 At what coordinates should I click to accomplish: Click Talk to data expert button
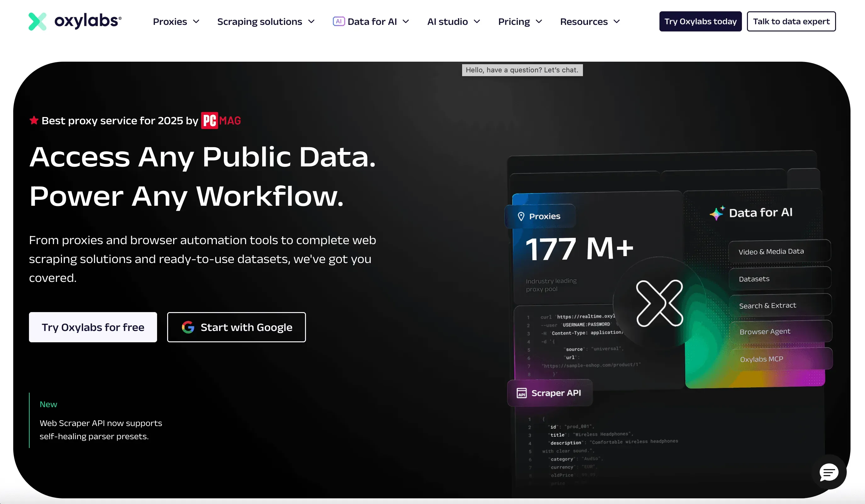(x=791, y=21)
